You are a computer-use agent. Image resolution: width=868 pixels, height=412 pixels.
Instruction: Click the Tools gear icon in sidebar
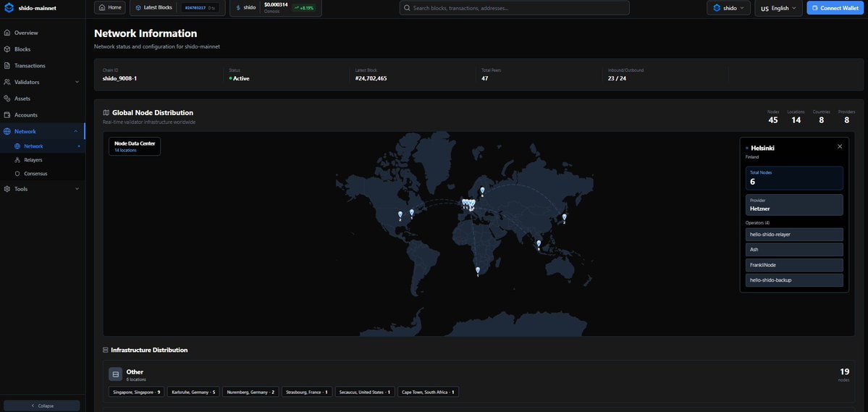point(7,189)
